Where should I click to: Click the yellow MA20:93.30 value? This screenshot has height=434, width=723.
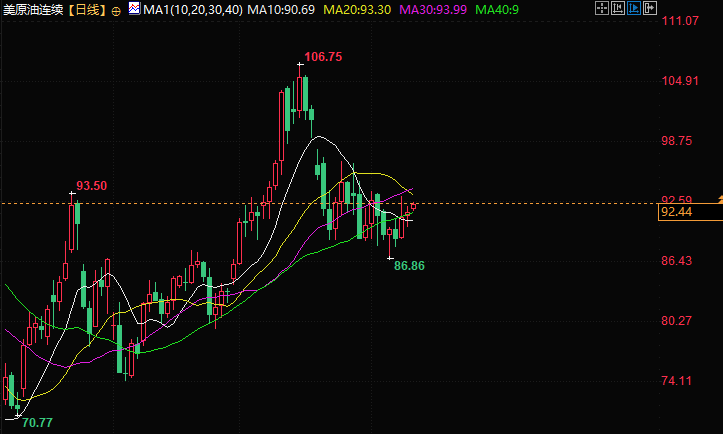coord(357,10)
